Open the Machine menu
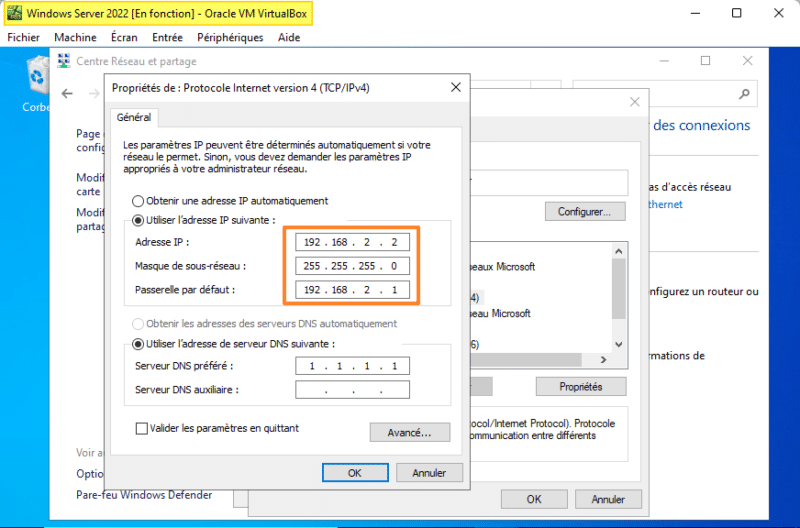Image resolution: width=800 pixels, height=528 pixels. point(76,37)
